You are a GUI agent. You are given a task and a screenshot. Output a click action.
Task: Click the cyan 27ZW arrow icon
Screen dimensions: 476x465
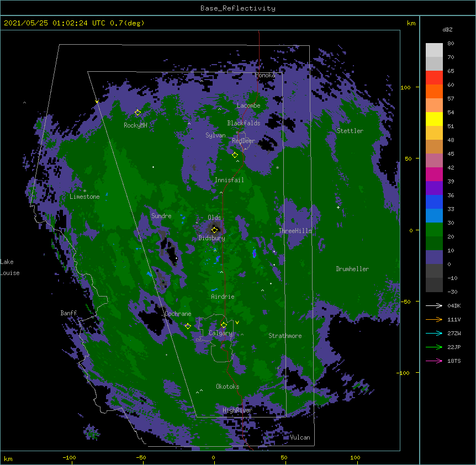(x=434, y=333)
